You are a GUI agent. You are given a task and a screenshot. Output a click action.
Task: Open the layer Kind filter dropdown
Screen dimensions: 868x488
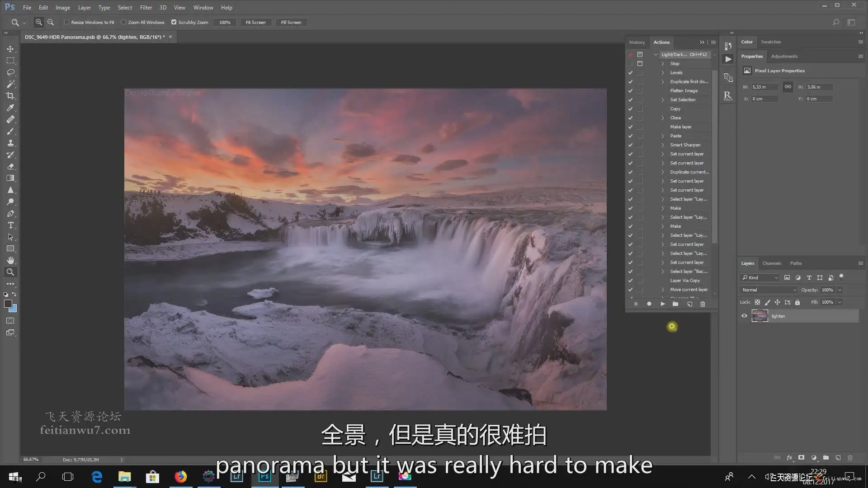click(760, 277)
